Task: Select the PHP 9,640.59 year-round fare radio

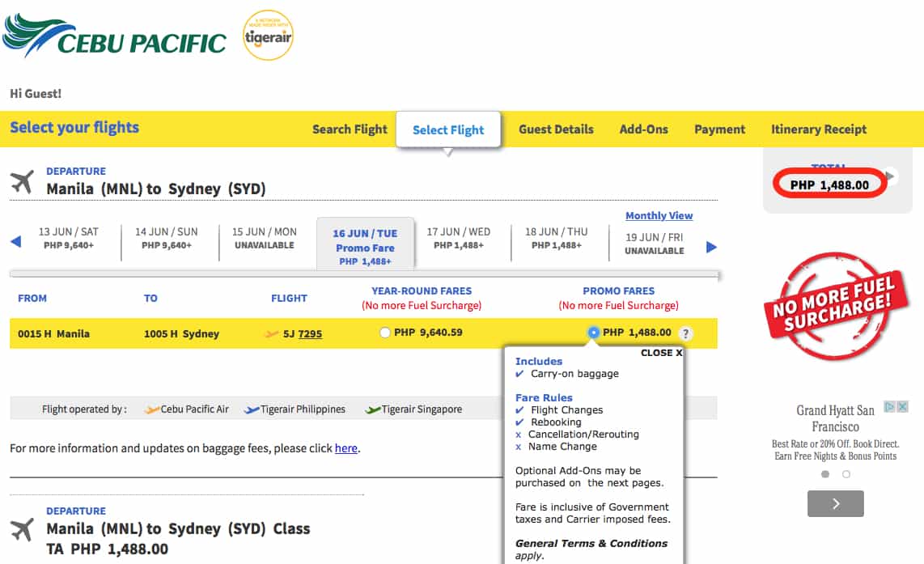Action: click(x=385, y=333)
